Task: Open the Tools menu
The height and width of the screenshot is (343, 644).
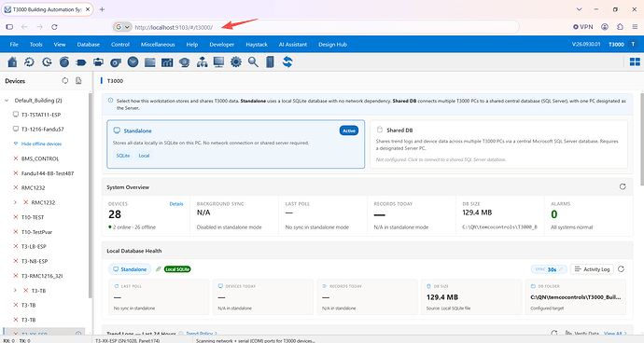Action: [35, 45]
